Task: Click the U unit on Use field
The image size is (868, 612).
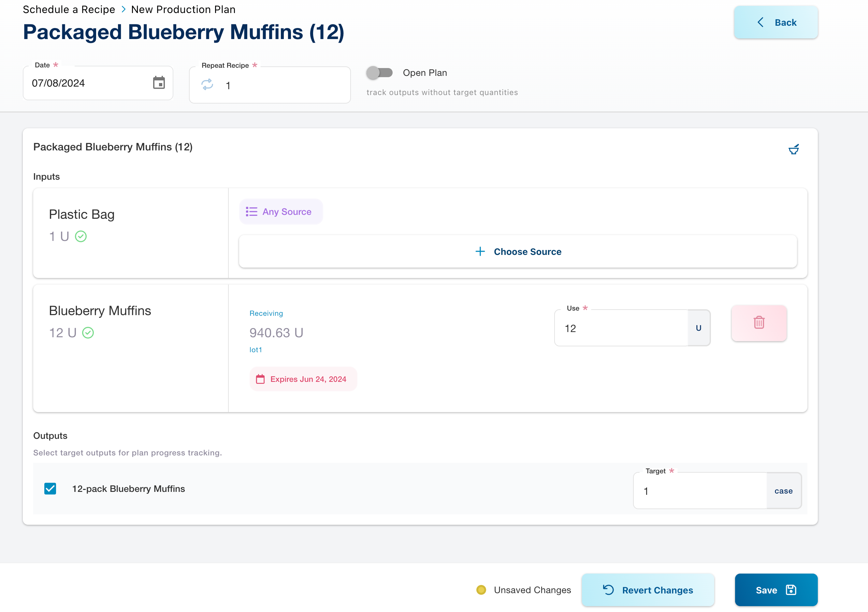Action: [698, 328]
